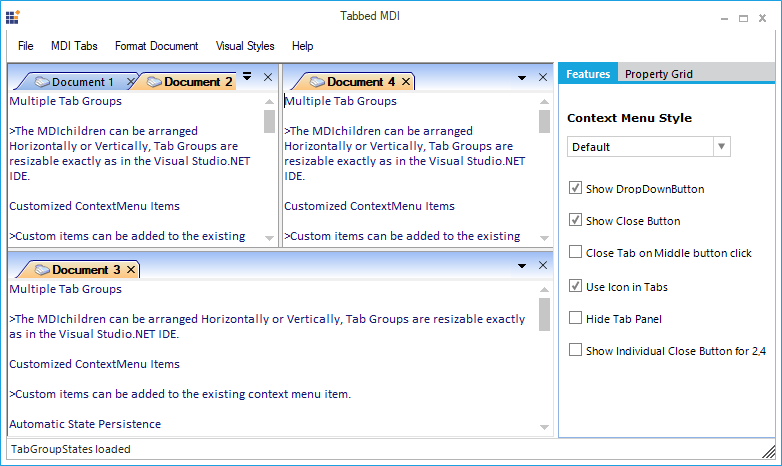Click the app logo icon in title bar

(12, 17)
